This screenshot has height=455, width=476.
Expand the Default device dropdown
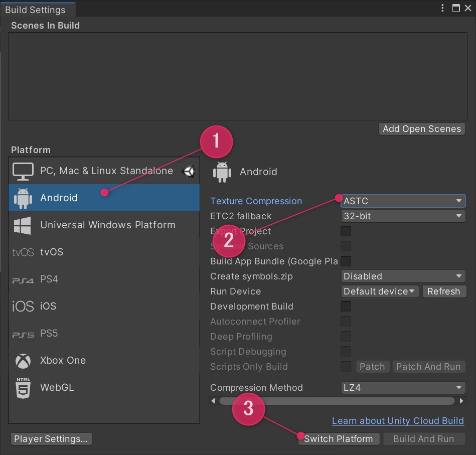380,291
